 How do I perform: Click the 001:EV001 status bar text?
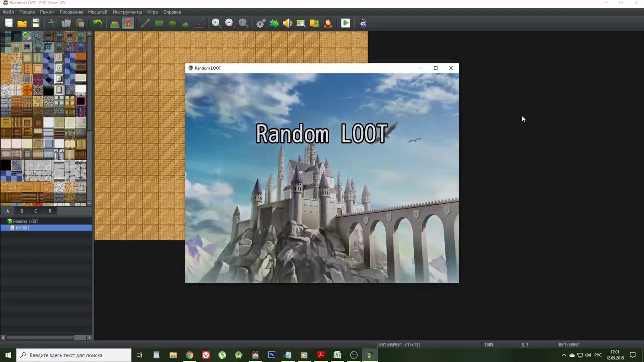(x=569, y=345)
